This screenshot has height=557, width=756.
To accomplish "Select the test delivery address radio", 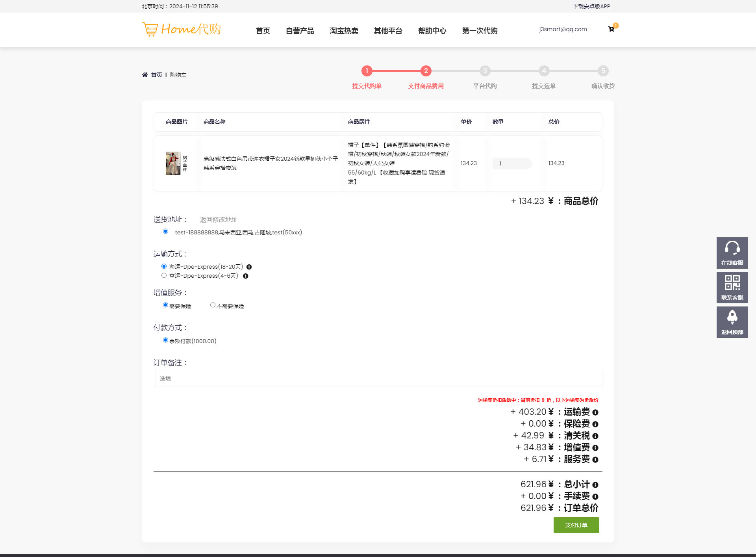I will point(165,232).
